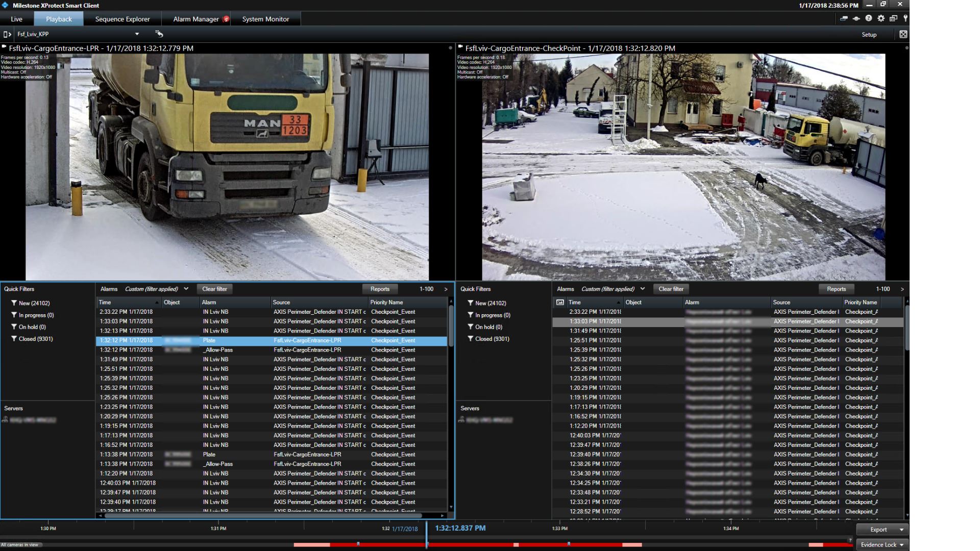980x551 pixels.
Task: Click camera icon of CargoEntrance-LPR title bar
Action: coord(4,47)
